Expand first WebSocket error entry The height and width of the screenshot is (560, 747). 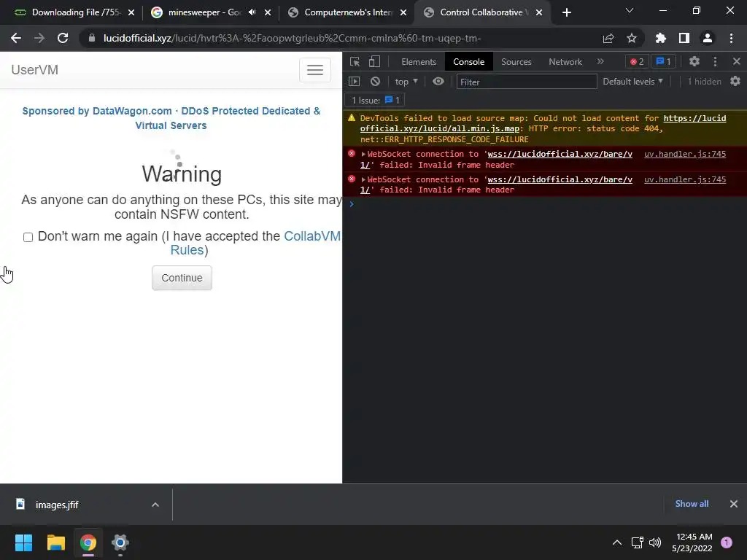pos(363,155)
